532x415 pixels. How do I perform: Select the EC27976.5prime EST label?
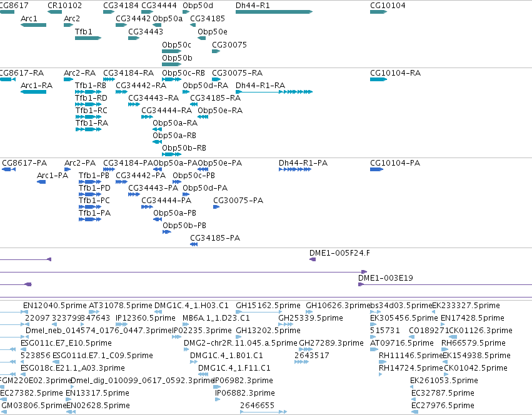point(443,406)
